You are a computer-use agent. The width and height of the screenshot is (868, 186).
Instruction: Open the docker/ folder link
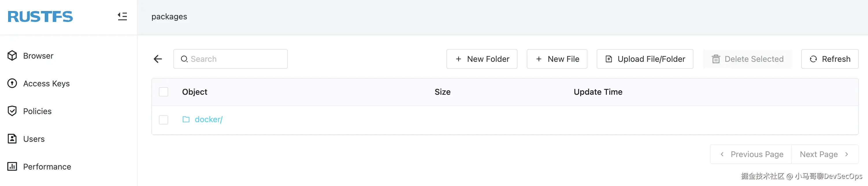pos(209,119)
